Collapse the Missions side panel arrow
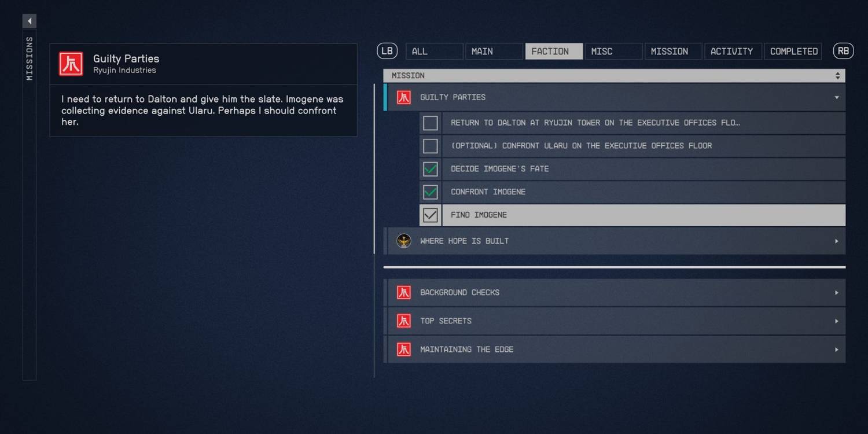 click(x=29, y=21)
